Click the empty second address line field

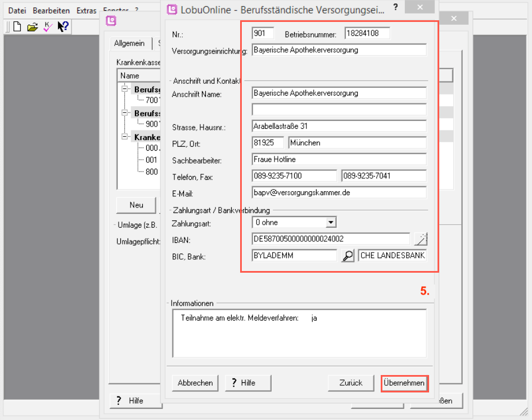(x=339, y=110)
